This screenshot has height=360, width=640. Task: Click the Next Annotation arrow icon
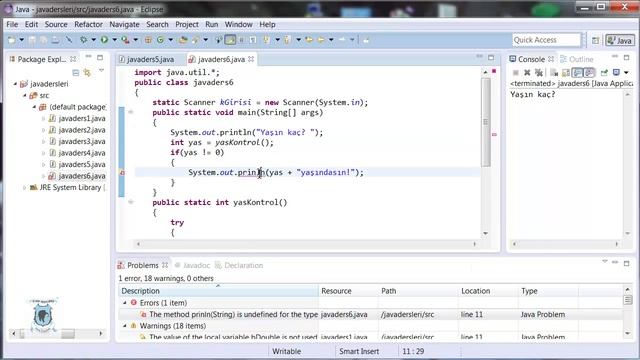tap(267, 40)
